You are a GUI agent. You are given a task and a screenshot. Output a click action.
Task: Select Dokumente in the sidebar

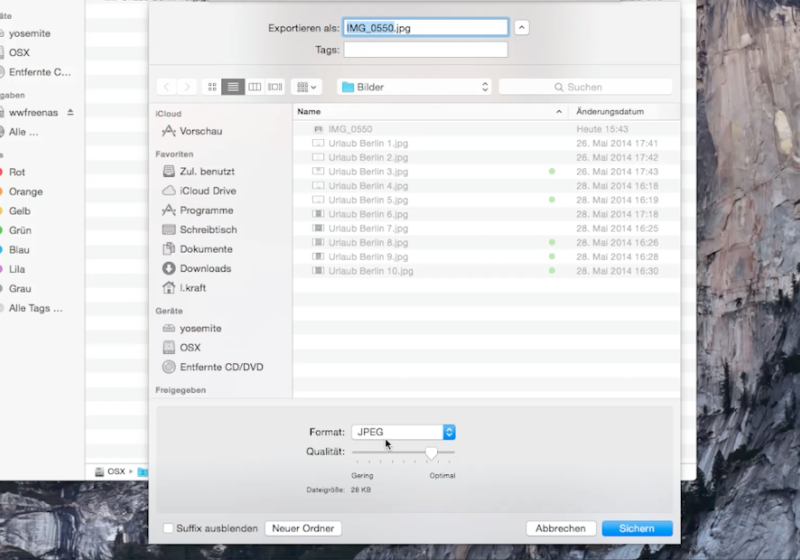pos(205,249)
